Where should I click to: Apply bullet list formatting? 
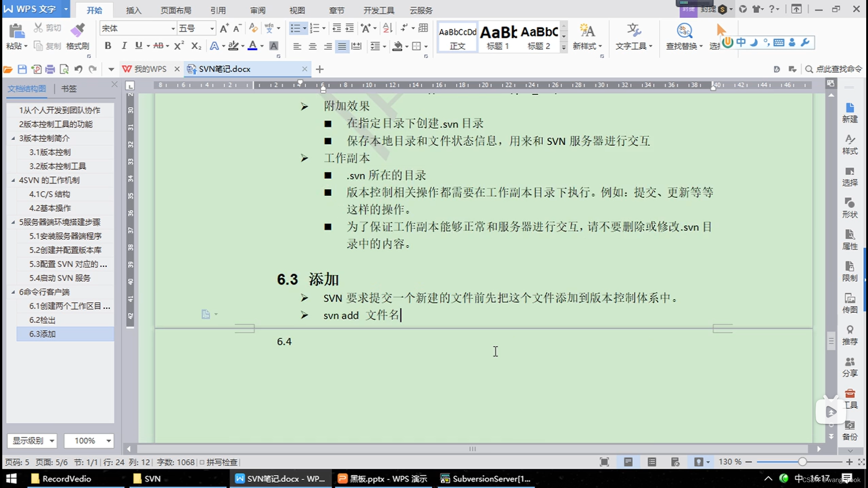[295, 28]
